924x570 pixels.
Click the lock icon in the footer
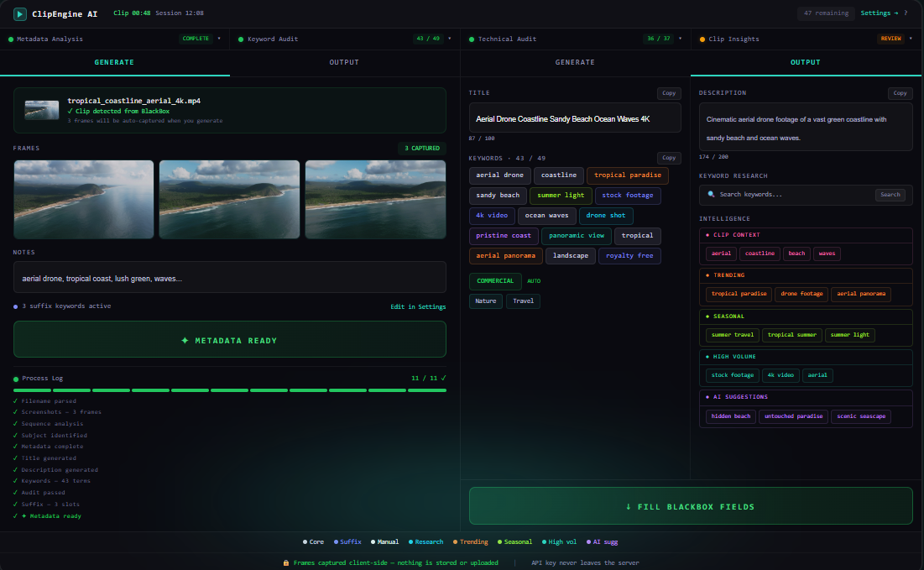[x=286, y=563]
